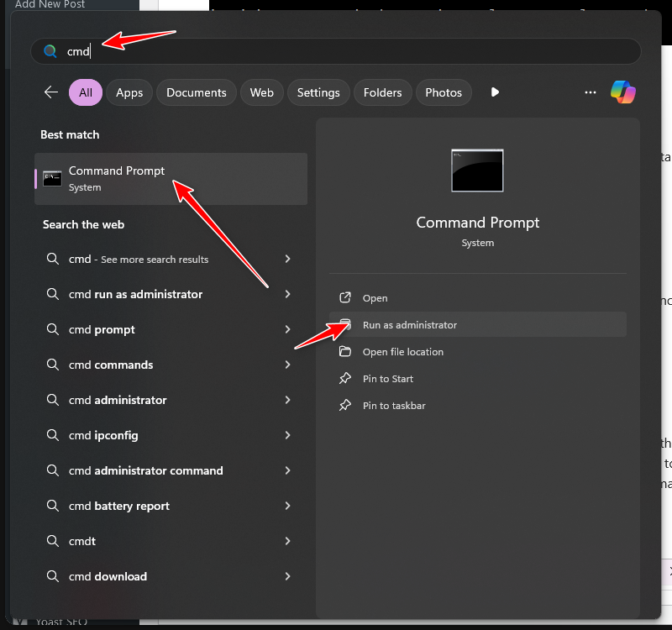The width and height of the screenshot is (672, 630).
Task: Open the three-dot more options menu
Action: pyautogui.click(x=591, y=92)
